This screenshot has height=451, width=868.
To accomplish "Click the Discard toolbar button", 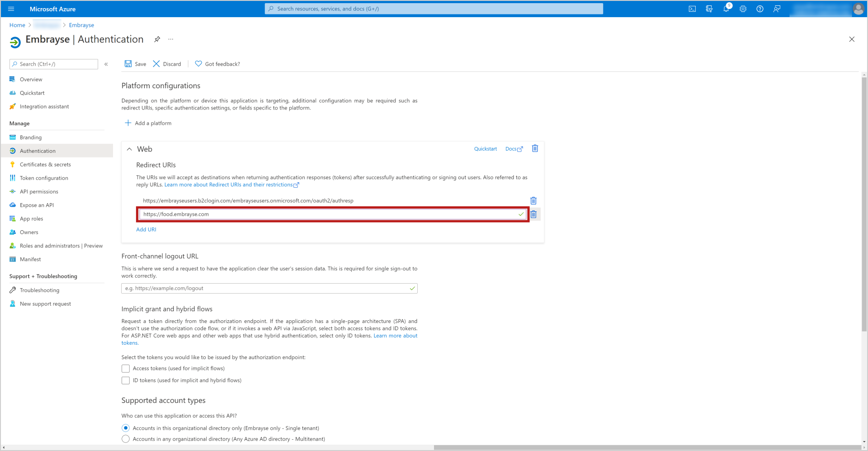I will pos(167,64).
